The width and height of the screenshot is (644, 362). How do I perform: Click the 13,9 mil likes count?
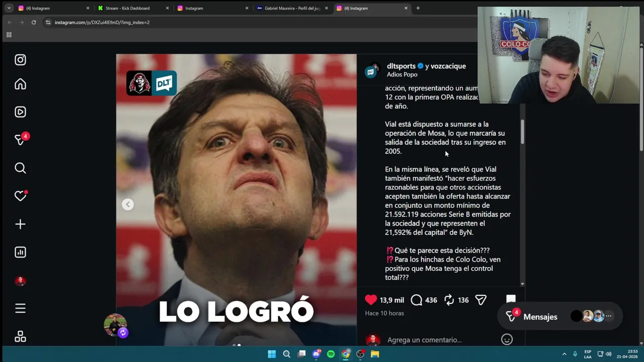tap(392, 300)
